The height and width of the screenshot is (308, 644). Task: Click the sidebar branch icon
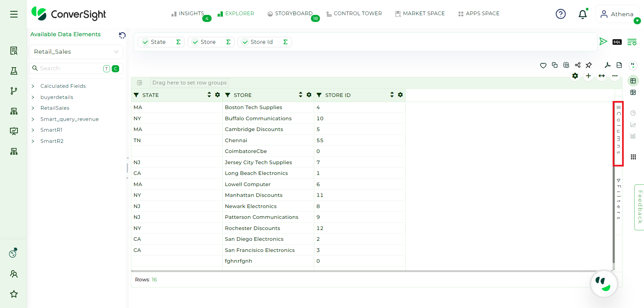click(x=14, y=91)
